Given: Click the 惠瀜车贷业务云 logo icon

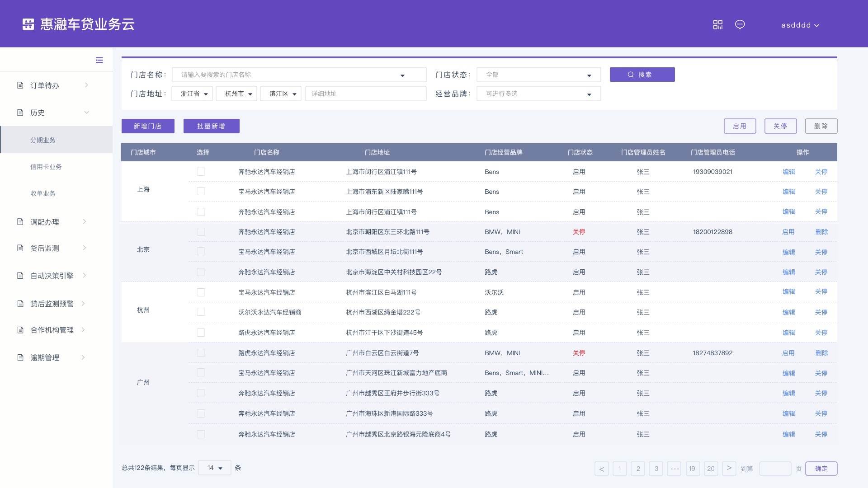Looking at the screenshot, I should point(28,24).
